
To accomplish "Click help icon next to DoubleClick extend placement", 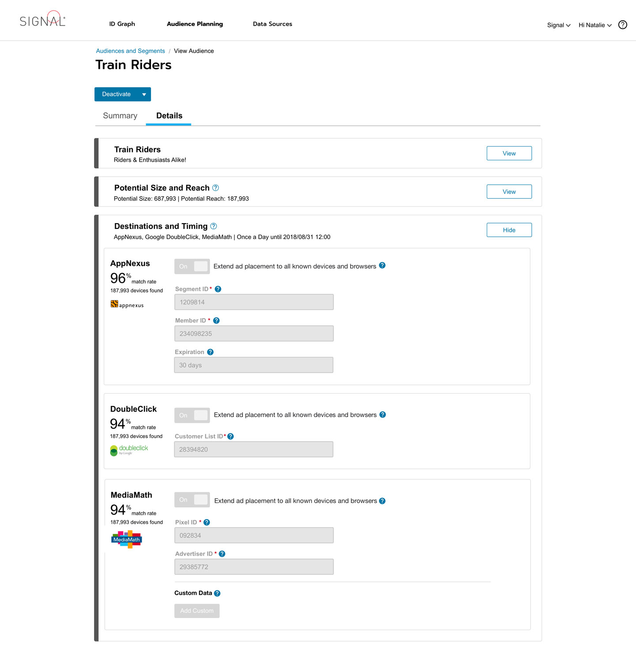I will 383,414.
